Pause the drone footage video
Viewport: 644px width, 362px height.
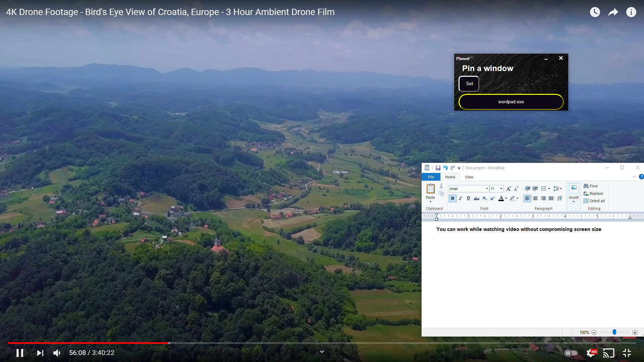tap(20, 353)
